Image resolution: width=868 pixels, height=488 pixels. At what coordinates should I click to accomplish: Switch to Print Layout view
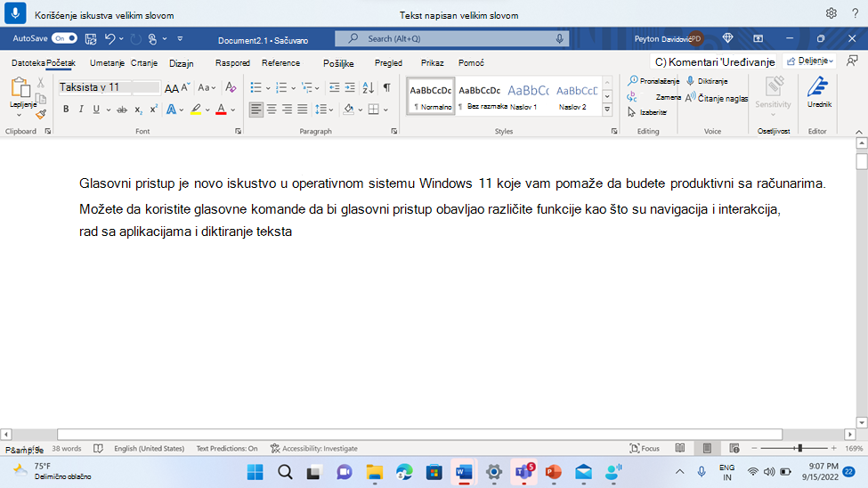707,448
